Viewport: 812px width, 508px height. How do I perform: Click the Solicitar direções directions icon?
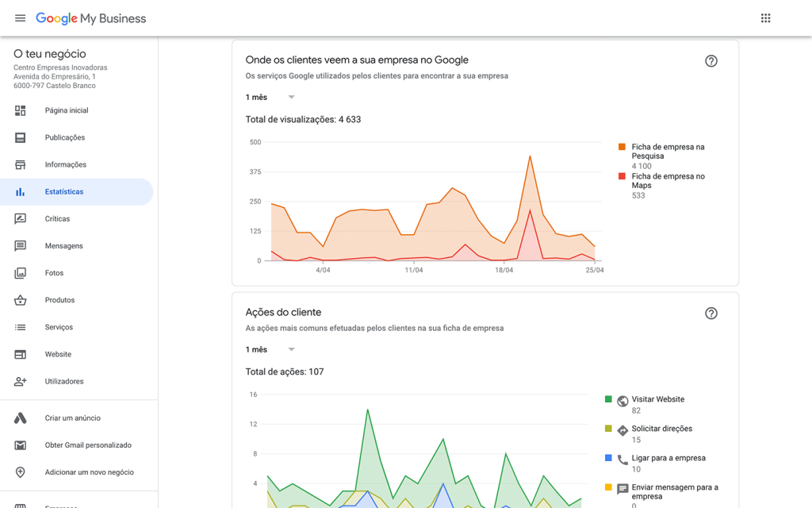pyautogui.click(x=622, y=430)
